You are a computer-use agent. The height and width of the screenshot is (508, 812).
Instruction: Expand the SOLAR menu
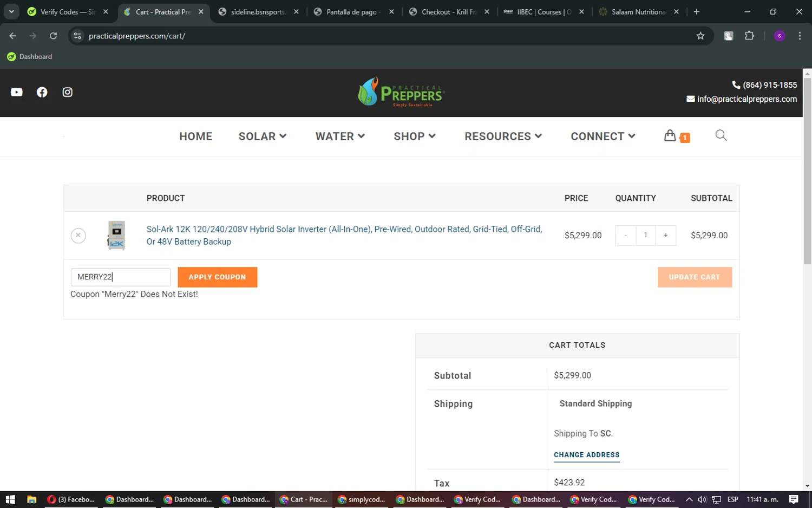click(263, 136)
